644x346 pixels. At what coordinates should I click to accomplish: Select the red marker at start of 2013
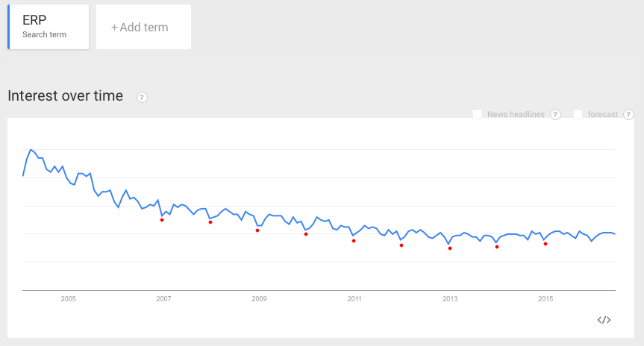tap(450, 248)
